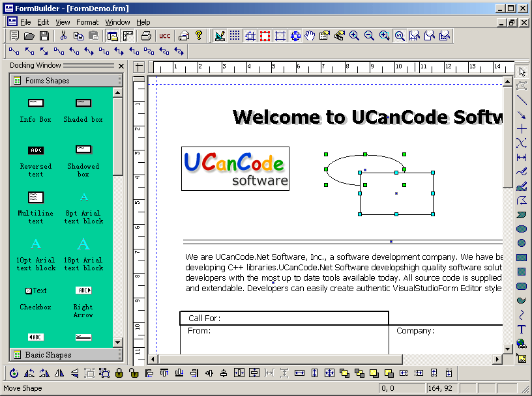The image size is (532, 396).
Task: Click the Lock shape padlock icon
Action: coord(119,373)
